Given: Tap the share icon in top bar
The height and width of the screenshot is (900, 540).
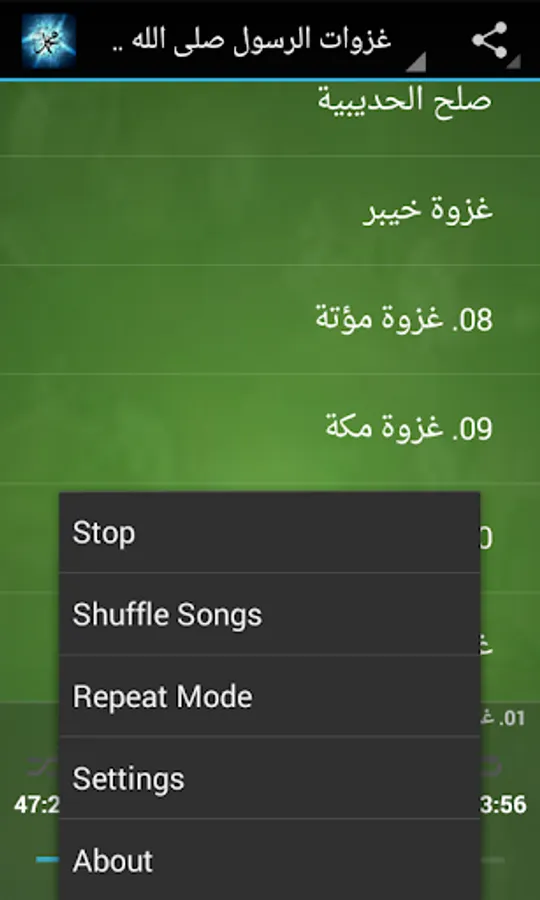Looking at the screenshot, I should [490, 40].
